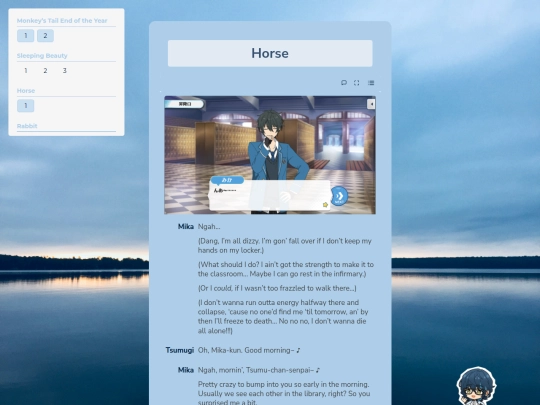Click the triangle arrow on the game image corner

[371, 104]
